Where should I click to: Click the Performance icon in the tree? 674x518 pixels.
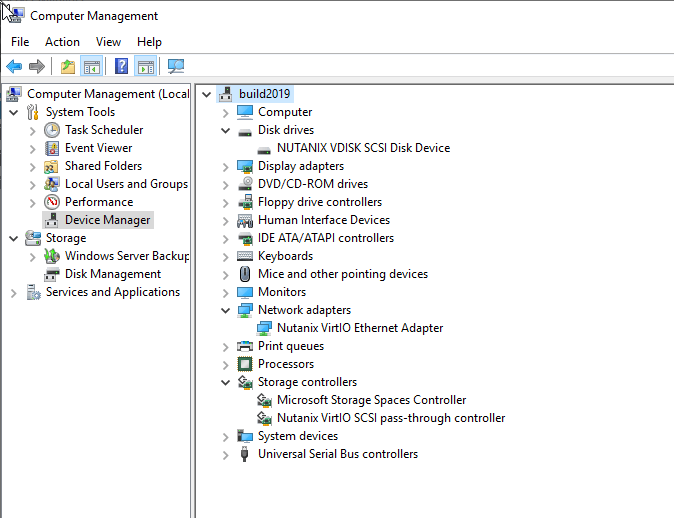click(52, 202)
